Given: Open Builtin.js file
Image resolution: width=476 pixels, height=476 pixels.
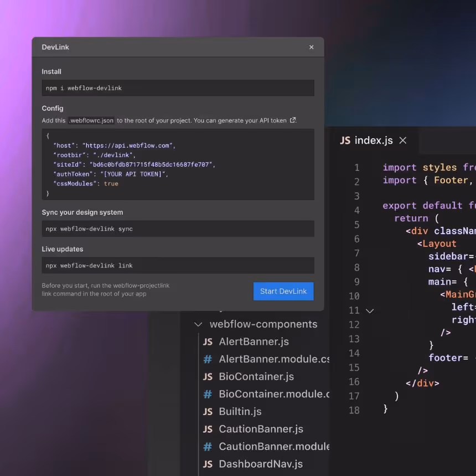Looking at the screenshot, I should 240,412.
